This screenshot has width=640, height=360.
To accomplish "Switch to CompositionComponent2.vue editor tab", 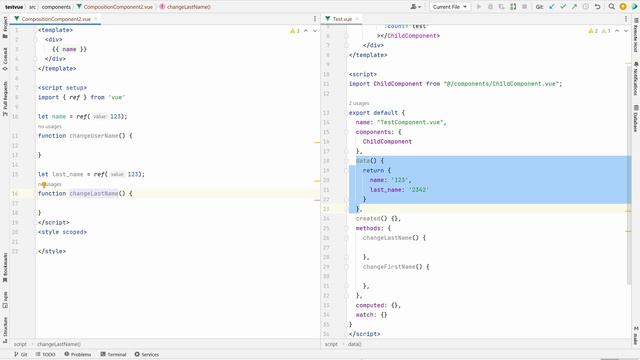I will 56,19.
